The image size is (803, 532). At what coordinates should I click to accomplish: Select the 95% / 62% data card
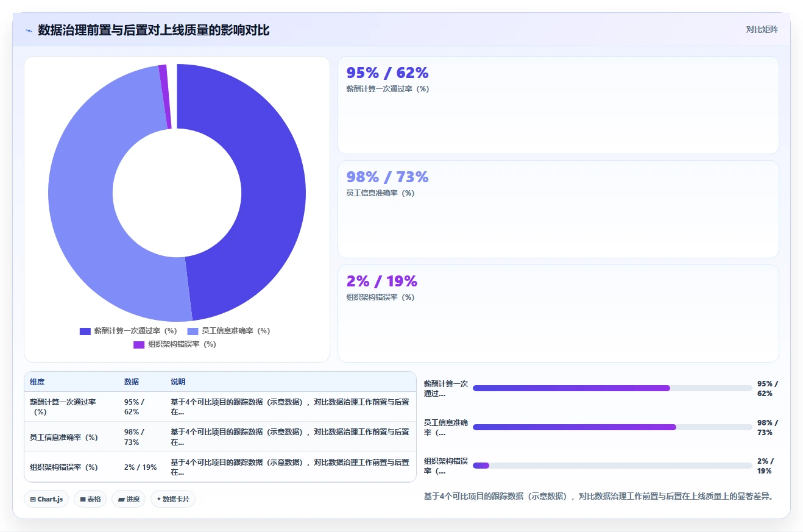(x=558, y=105)
